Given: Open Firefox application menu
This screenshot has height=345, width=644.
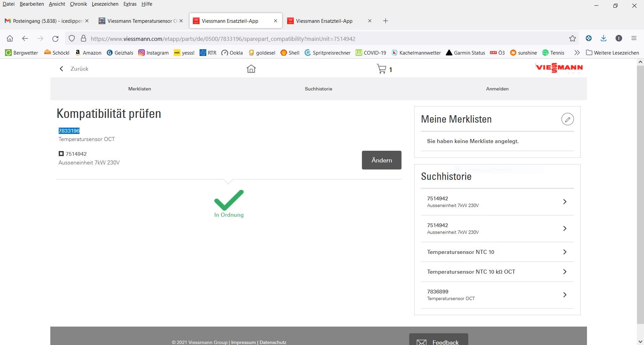Looking at the screenshot, I should 634,39.
